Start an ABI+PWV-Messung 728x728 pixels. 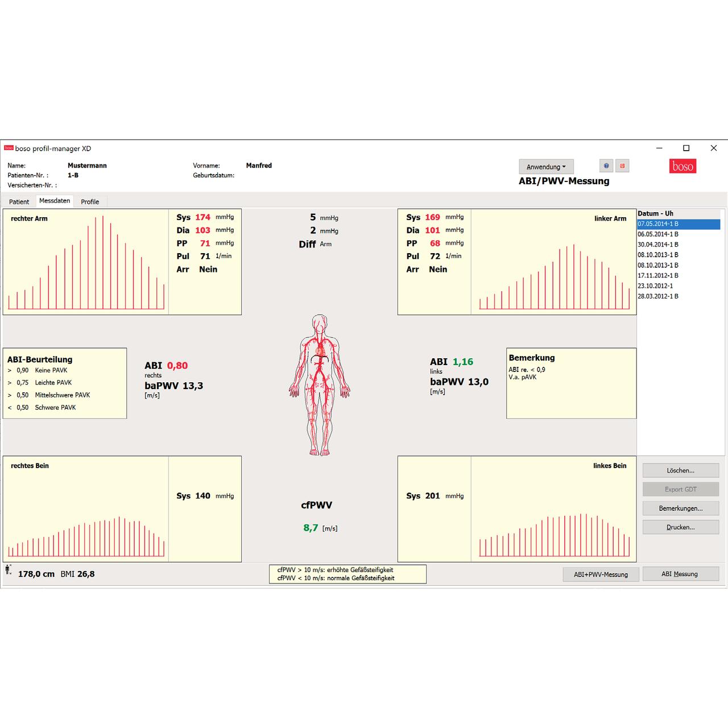(x=601, y=574)
